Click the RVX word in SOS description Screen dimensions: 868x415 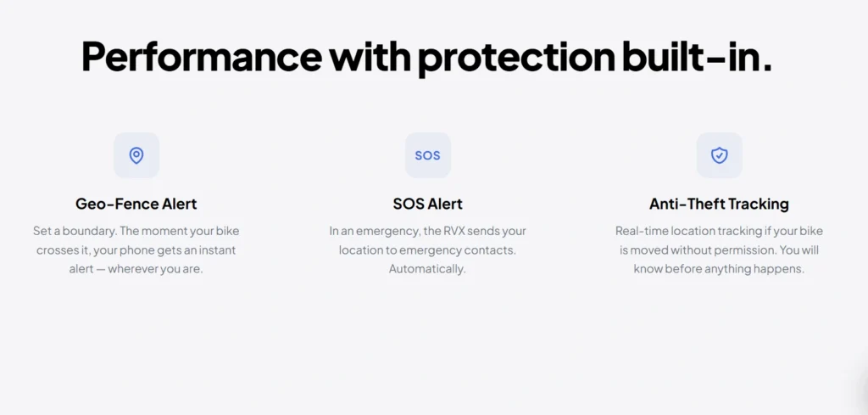453,231
